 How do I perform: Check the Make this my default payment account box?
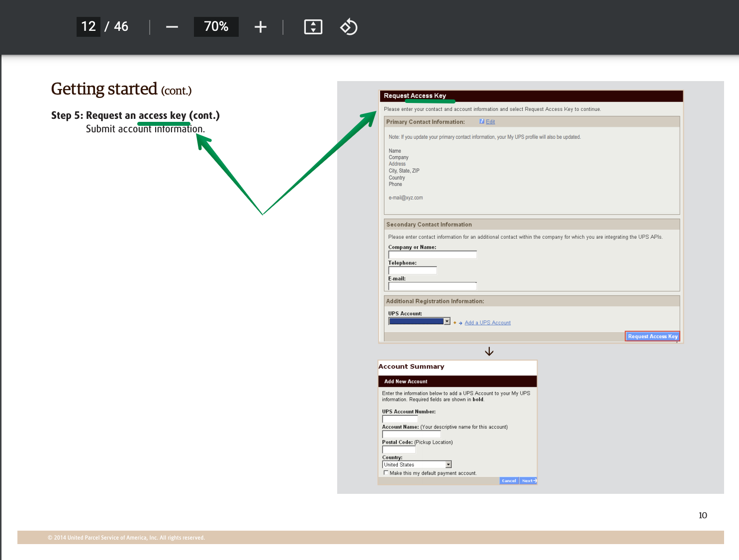point(386,472)
